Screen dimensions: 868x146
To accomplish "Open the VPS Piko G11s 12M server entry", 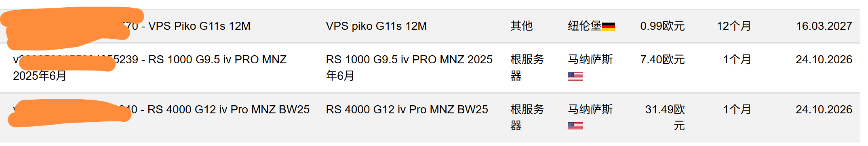I will (187, 26).
